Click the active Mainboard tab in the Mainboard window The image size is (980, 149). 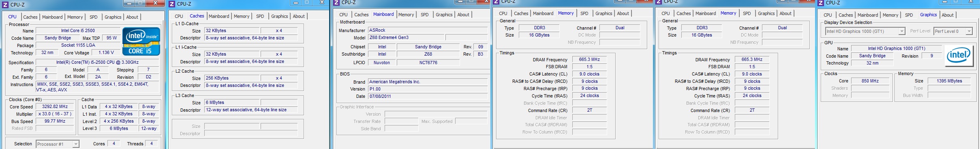pyautogui.click(x=383, y=14)
